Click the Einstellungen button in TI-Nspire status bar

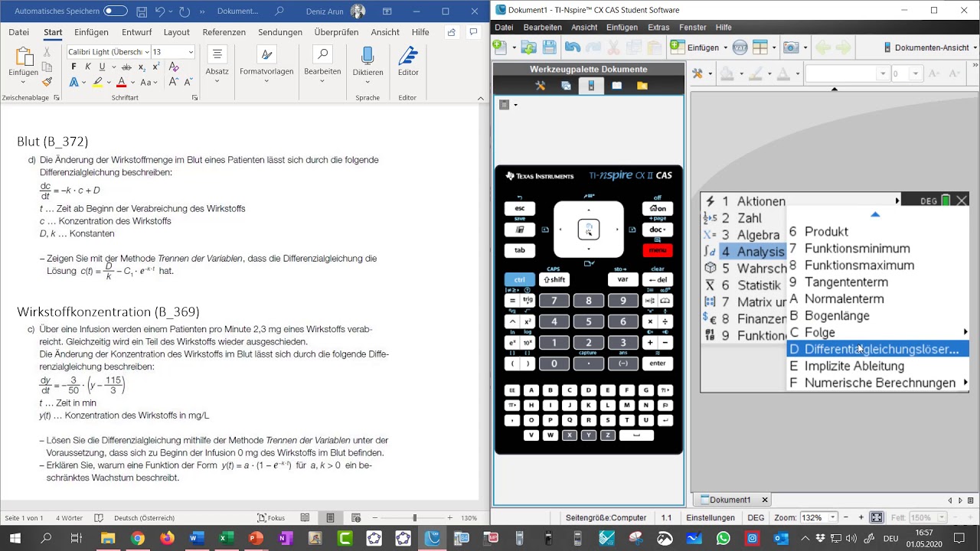click(x=710, y=518)
